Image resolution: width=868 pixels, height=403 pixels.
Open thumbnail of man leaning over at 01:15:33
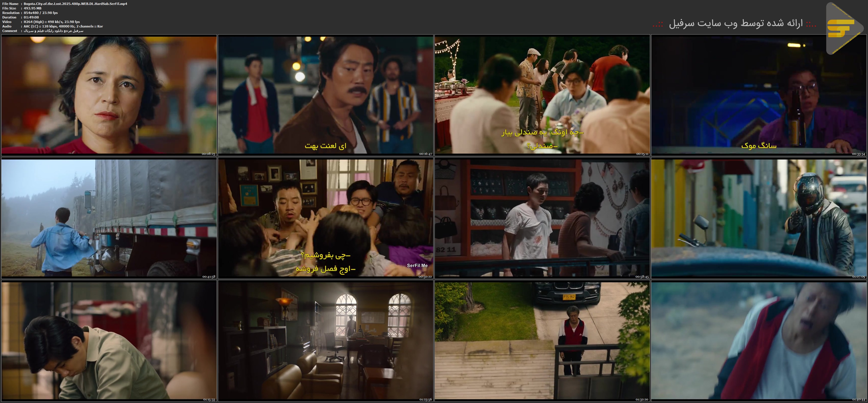click(x=109, y=342)
